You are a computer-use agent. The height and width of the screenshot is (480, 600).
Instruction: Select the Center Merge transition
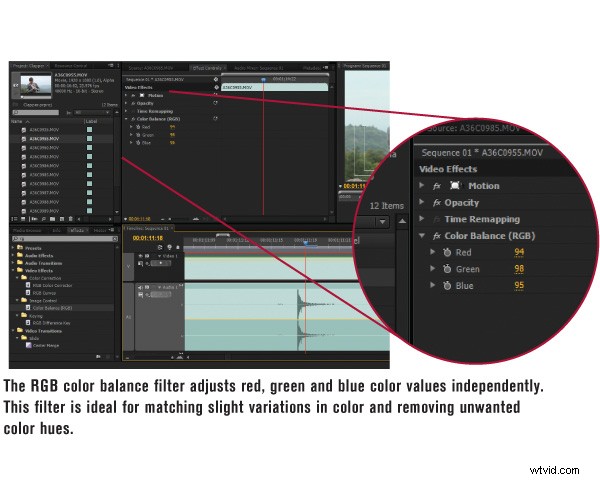click(46, 345)
